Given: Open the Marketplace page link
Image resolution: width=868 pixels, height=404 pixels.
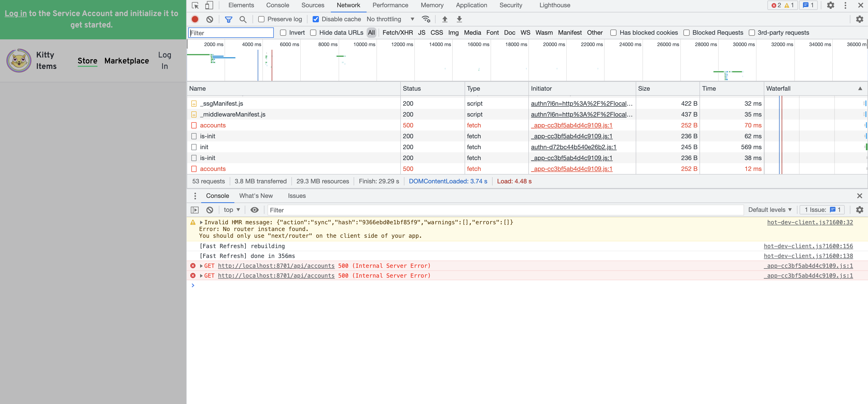Looking at the screenshot, I should pos(127,61).
